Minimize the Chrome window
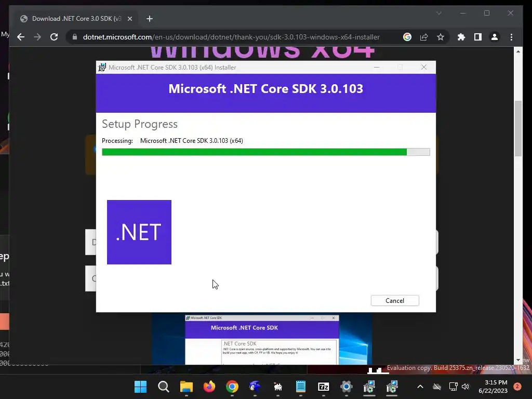The width and height of the screenshot is (532, 399). point(463,13)
